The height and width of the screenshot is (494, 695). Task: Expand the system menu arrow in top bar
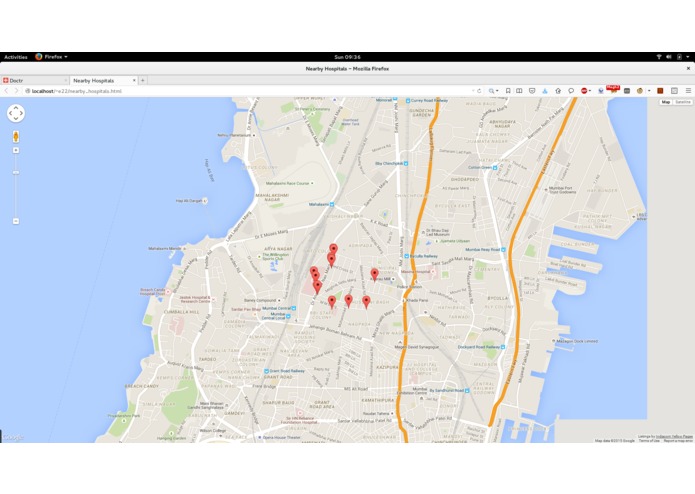(687, 57)
